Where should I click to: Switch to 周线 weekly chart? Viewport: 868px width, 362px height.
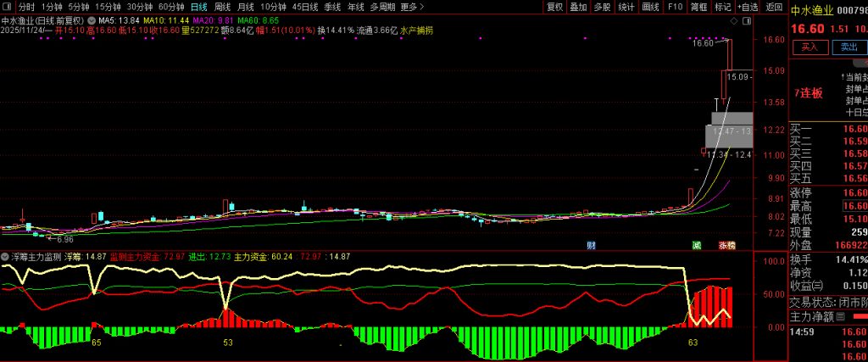[x=222, y=7]
